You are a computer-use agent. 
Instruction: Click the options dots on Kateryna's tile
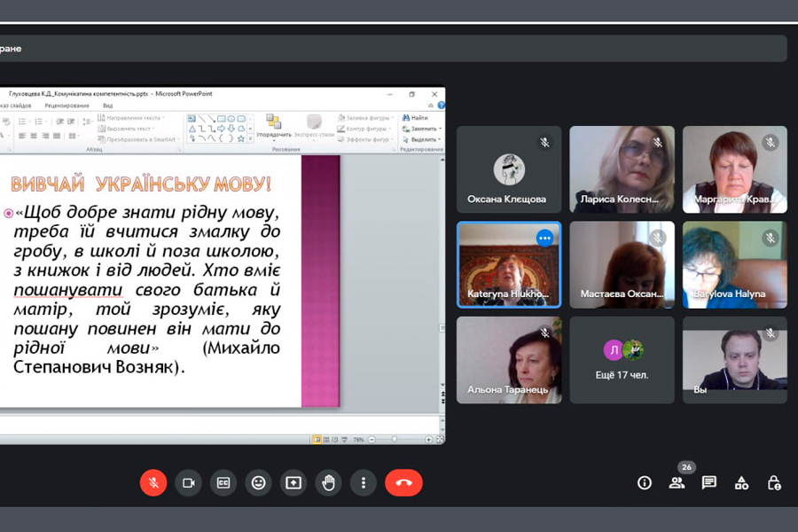tap(544, 238)
